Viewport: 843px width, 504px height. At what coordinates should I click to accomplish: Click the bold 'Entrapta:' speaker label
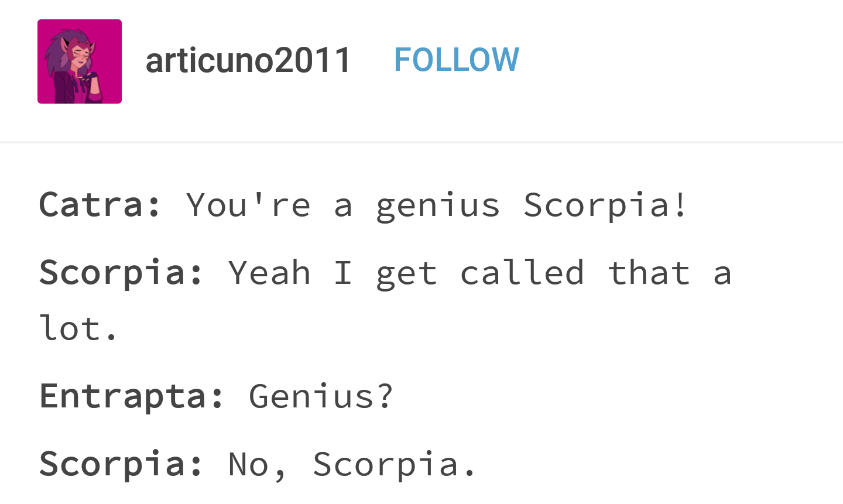pos(132,397)
